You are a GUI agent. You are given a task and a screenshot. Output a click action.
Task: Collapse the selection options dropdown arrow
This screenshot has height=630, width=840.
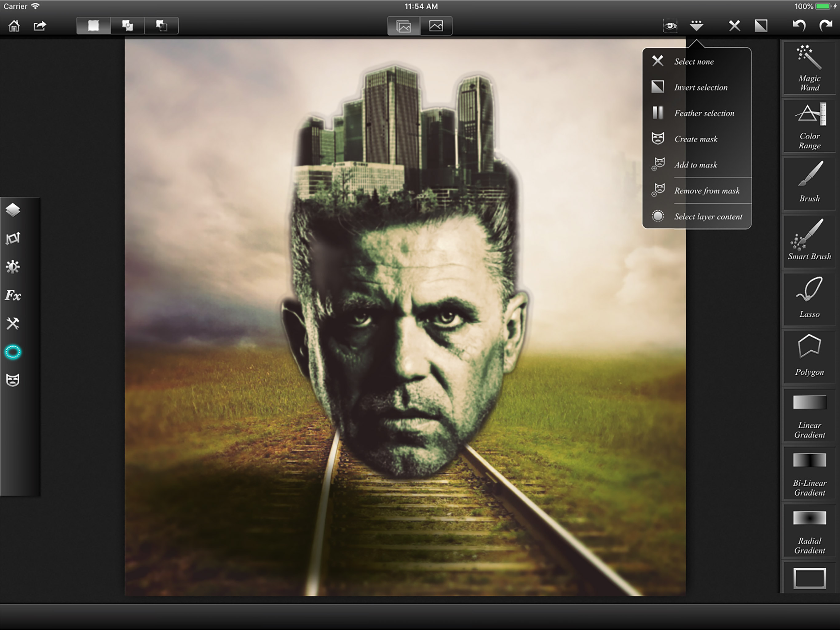(x=696, y=26)
